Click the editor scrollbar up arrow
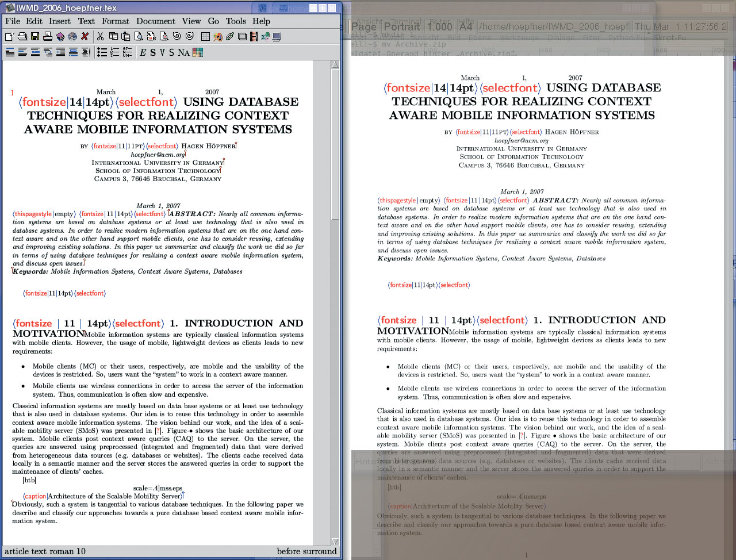This screenshot has height=560, width=736. coord(336,65)
